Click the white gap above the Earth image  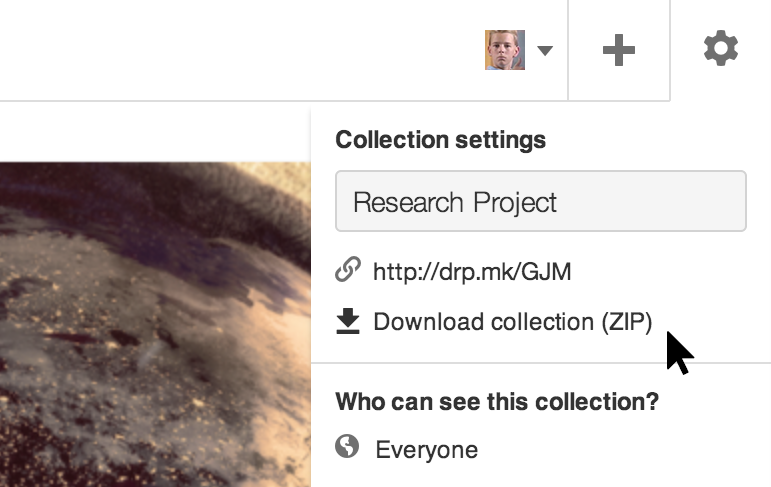coord(155,132)
